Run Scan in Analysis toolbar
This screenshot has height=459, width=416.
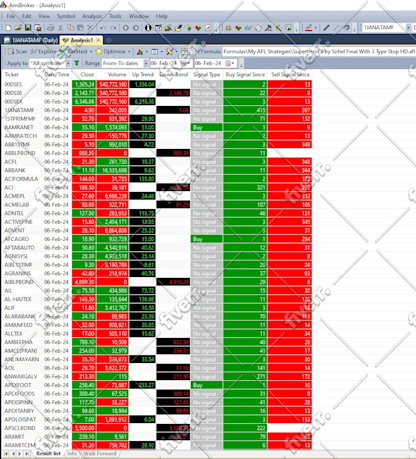click(17, 52)
